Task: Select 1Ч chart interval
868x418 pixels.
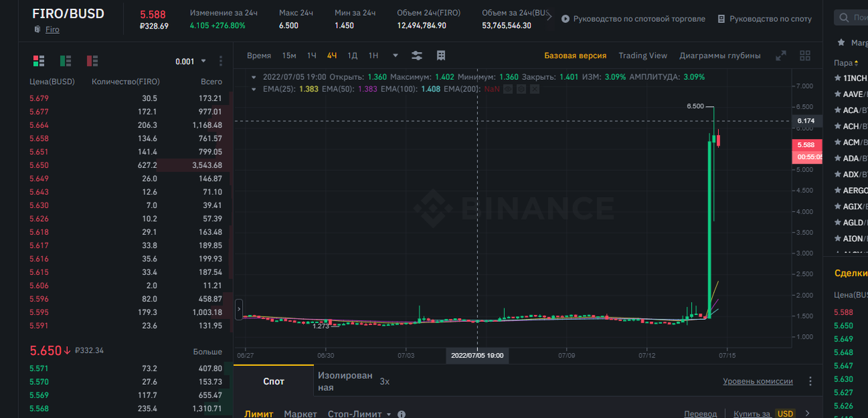Action: [x=311, y=56]
